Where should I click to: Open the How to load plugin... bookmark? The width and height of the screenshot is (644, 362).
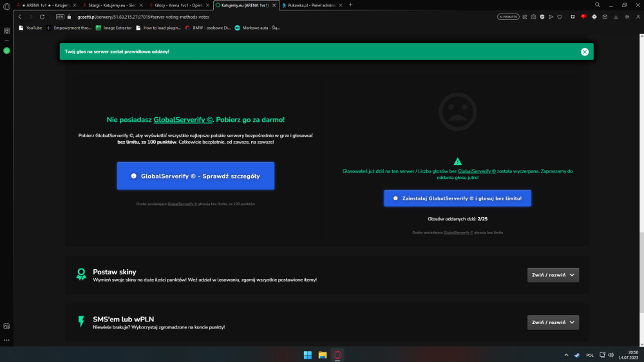158,28
